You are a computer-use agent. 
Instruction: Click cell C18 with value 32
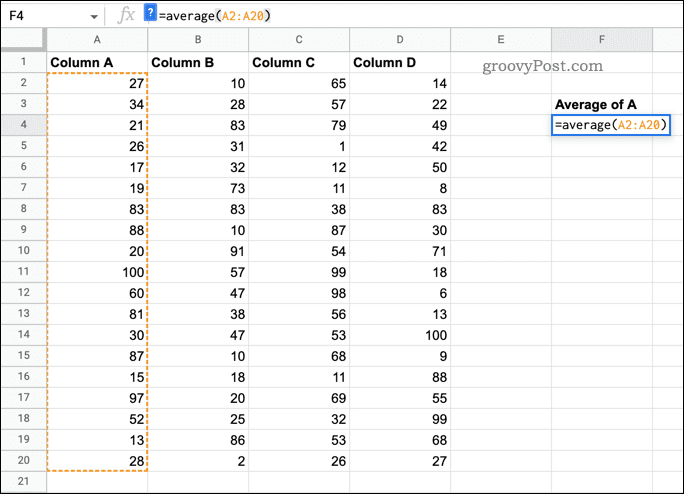coord(299,419)
